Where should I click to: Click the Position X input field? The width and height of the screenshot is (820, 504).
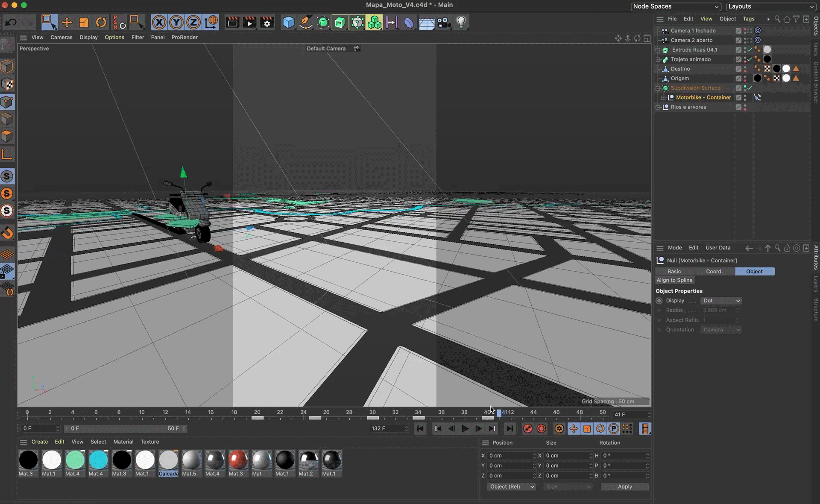point(510,456)
